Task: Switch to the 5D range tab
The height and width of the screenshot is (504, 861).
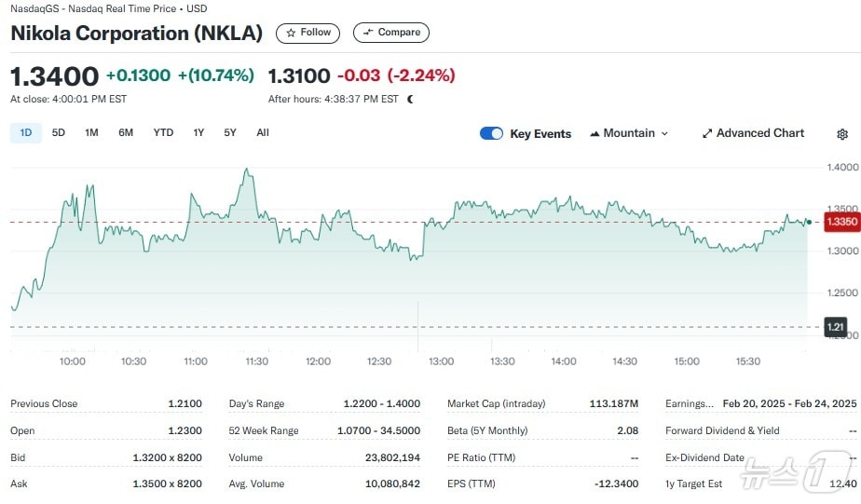Action: click(59, 132)
